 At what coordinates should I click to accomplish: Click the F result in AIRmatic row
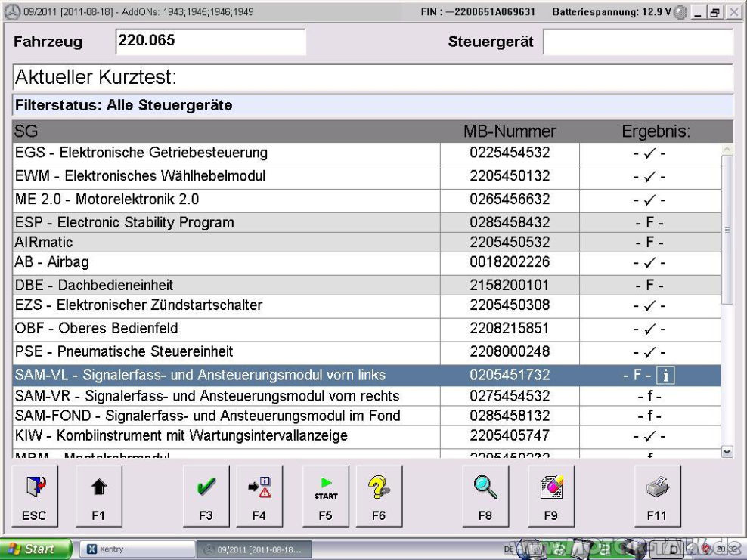[649, 242]
